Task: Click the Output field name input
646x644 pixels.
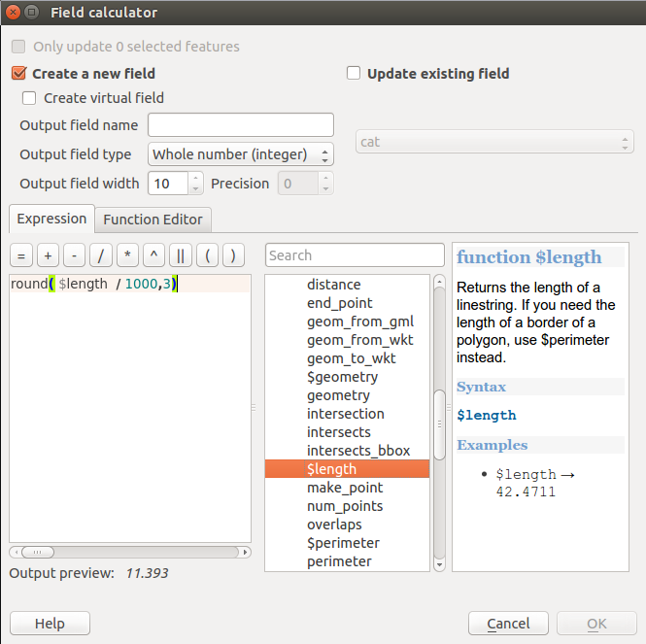Action: pos(241,125)
